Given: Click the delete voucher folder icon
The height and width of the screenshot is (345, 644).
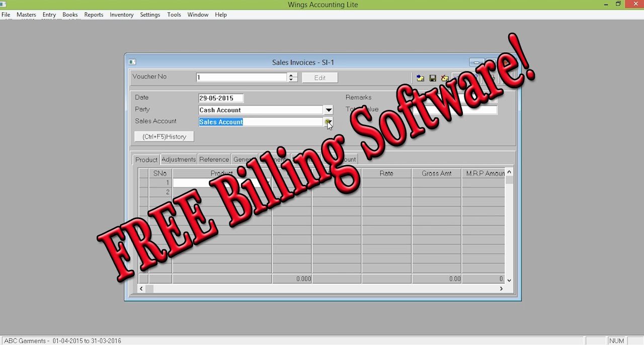Looking at the screenshot, I should [445, 78].
